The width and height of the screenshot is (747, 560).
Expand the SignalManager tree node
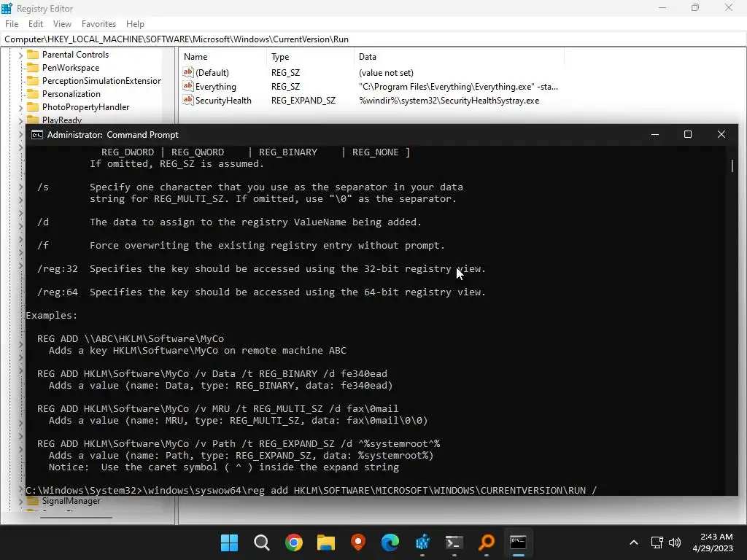point(20,501)
